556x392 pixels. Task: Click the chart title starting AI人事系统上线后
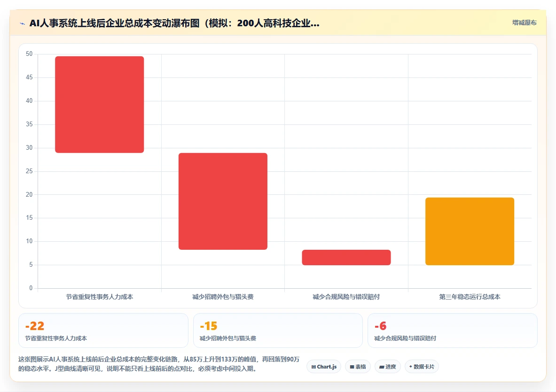tap(174, 23)
